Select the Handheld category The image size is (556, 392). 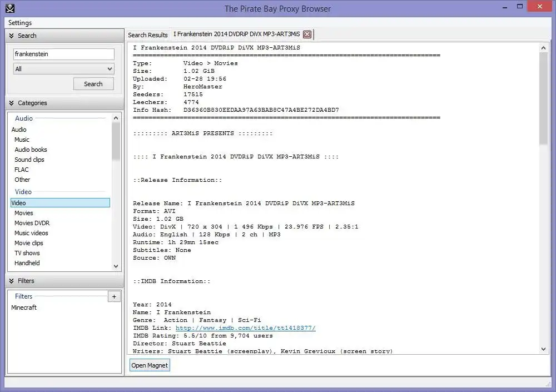tap(27, 263)
